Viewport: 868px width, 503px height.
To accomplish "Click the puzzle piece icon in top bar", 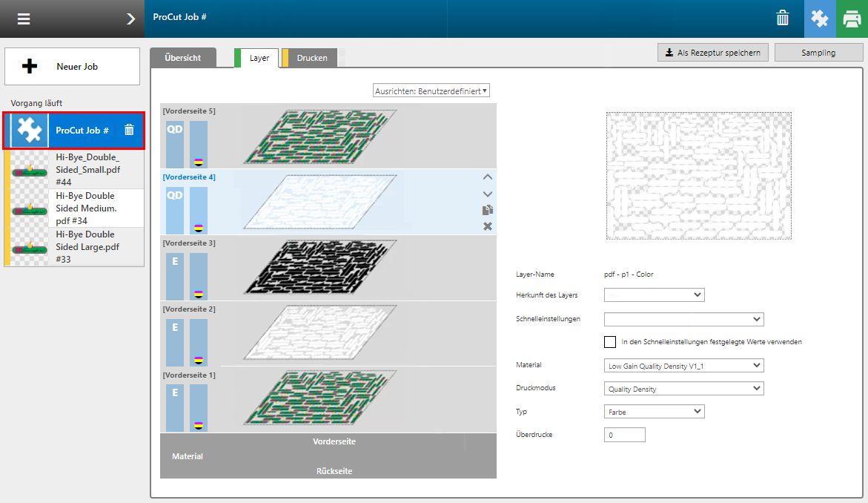I will pyautogui.click(x=820, y=19).
